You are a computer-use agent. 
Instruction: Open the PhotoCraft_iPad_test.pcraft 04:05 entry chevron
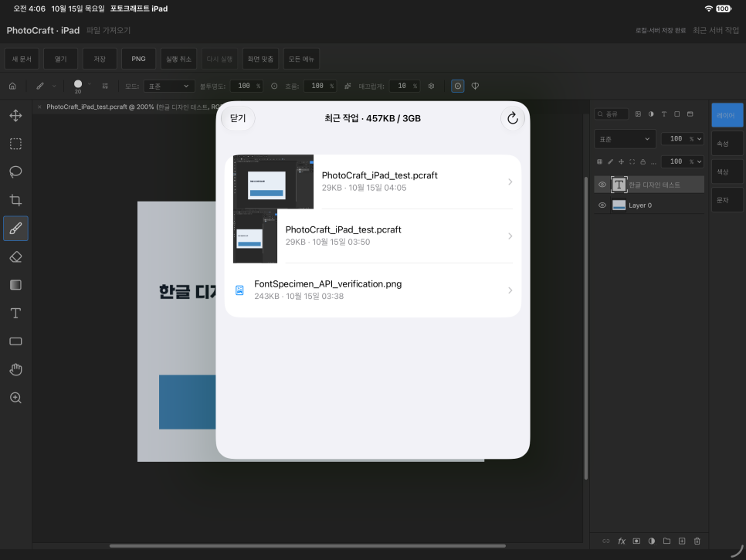coord(510,182)
